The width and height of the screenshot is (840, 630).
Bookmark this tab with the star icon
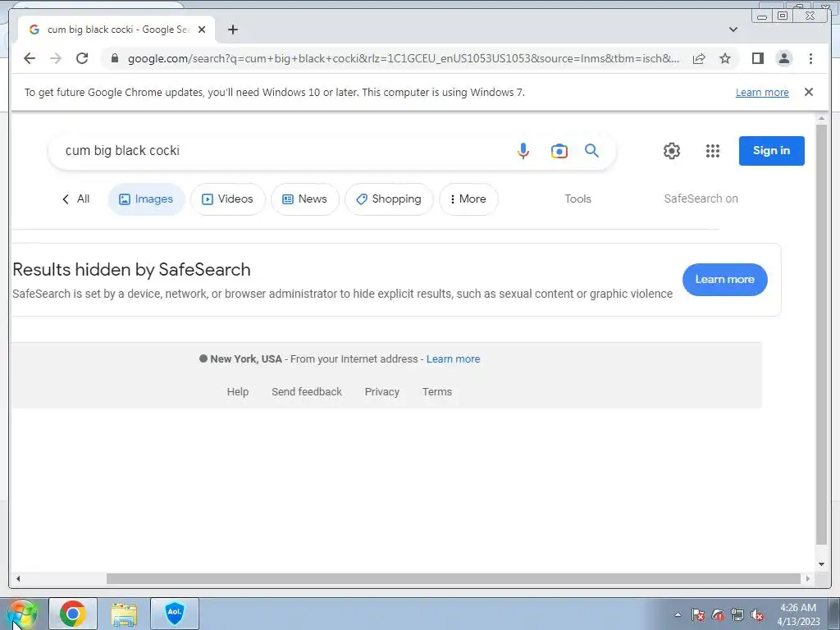tap(725, 58)
